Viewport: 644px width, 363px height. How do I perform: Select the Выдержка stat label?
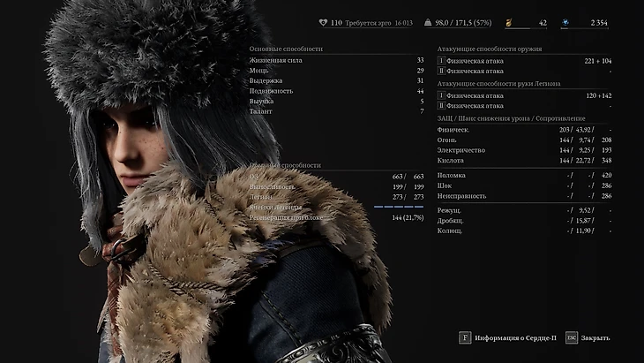point(266,80)
